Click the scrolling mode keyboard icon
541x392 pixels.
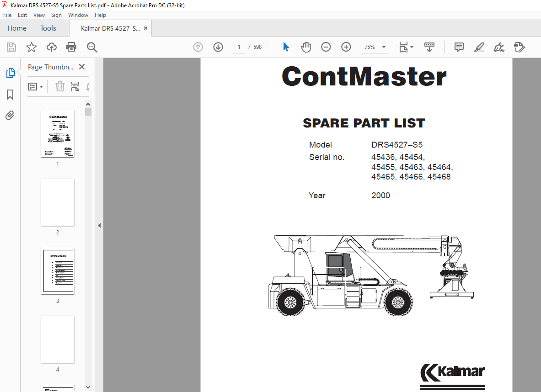pos(429,47)
